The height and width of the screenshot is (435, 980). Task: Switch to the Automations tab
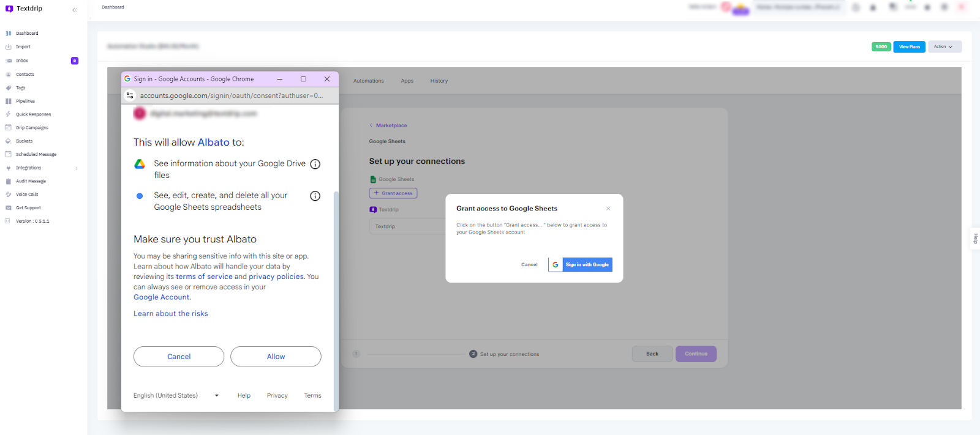(369, 81)
